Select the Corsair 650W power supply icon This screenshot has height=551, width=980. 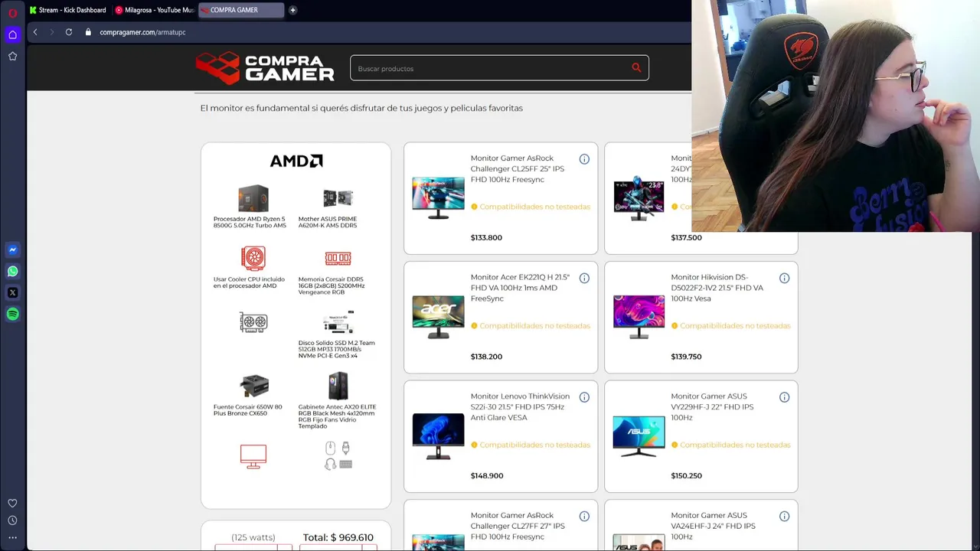tap(253, 386)
